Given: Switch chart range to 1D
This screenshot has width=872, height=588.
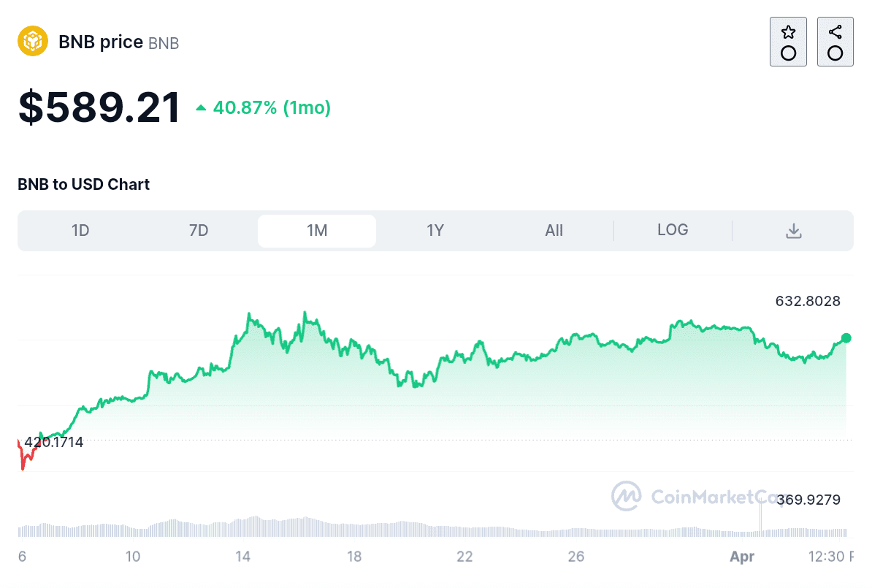Looking at the screenshot, I should pyautogui.click(x=80, y=231).
